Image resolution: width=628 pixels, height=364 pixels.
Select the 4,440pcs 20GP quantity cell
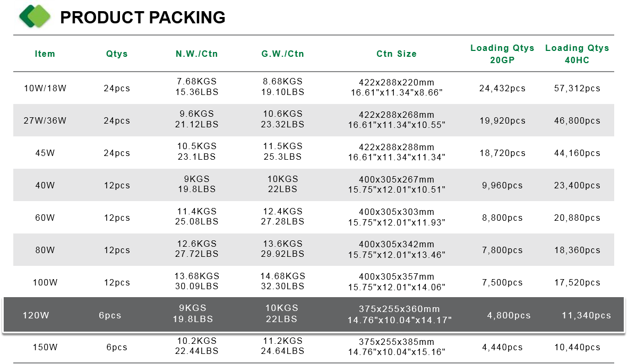pyautogui.click(x=502, y=347)
